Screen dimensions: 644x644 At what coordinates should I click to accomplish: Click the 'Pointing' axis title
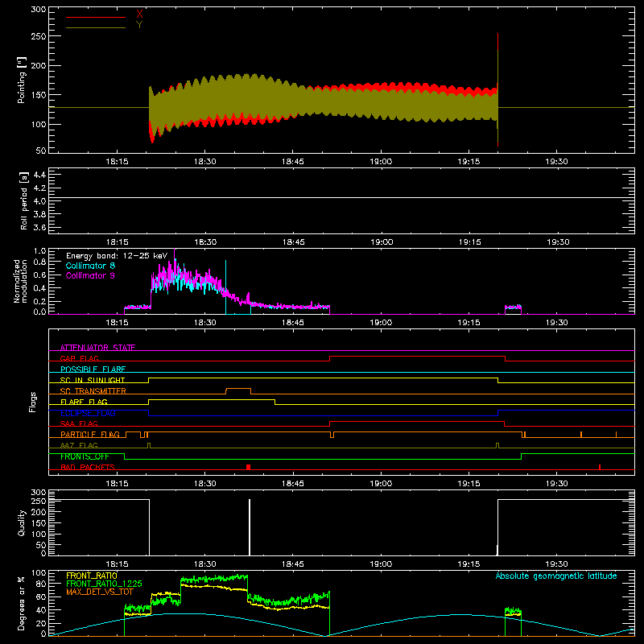pyautogui.click(x=22, y=80)
